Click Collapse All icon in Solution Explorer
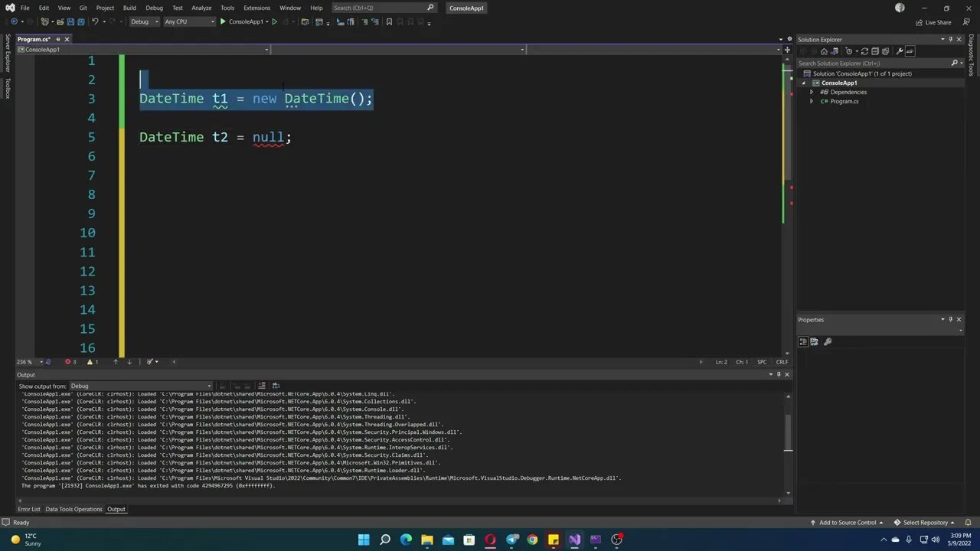 coord(875,51)
